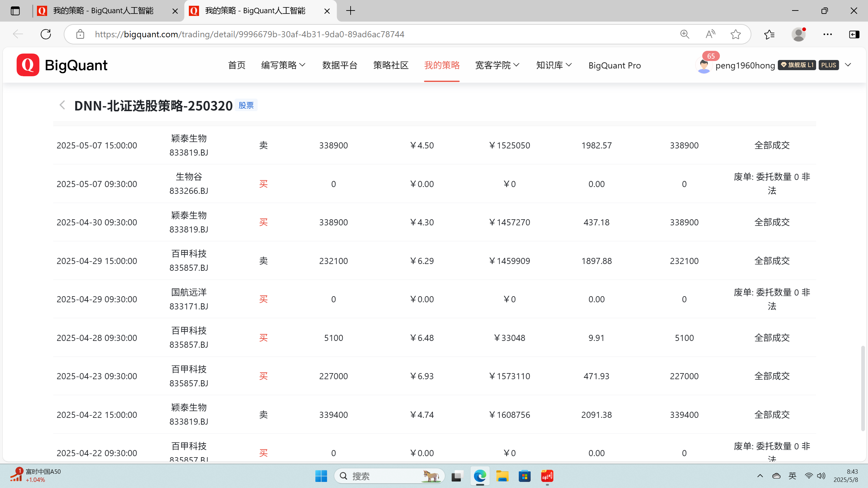Open Microsoft Store from the taskbar
Screen dimensions: 868x488
pos(525,476)
